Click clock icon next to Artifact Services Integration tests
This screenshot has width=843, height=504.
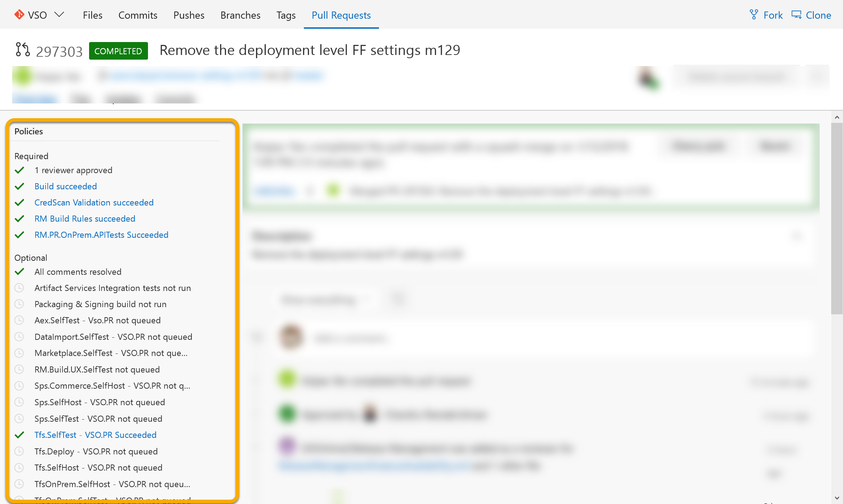pyautogui.click(x=19, y=288)
